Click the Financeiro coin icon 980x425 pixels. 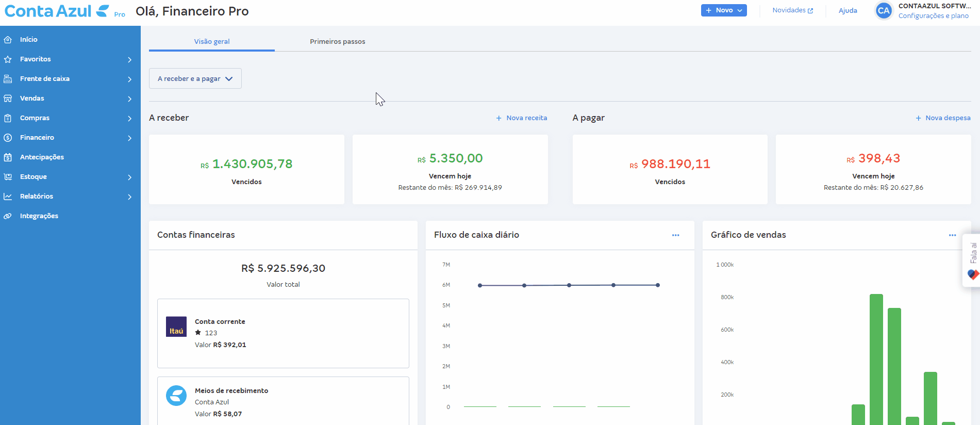[8, 138]
